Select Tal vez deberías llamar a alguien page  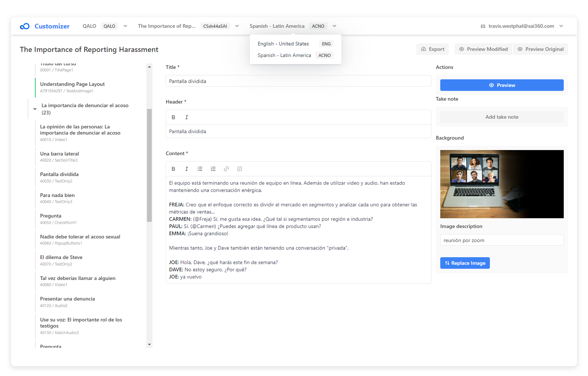click(88, 281)
